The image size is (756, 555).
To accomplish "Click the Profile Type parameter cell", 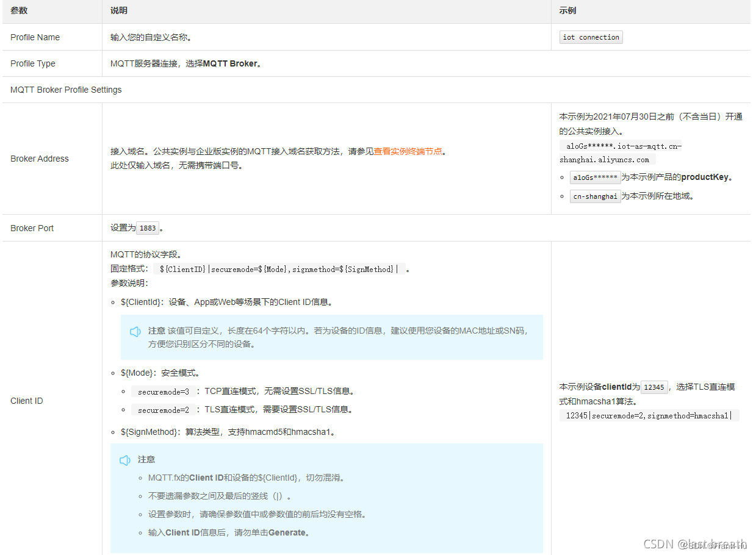I will pos(52,63).
